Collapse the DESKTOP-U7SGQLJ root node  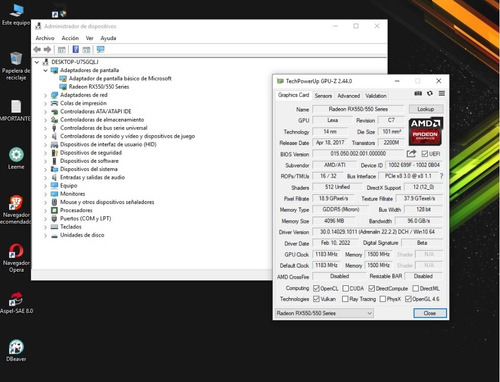point(37,62)
